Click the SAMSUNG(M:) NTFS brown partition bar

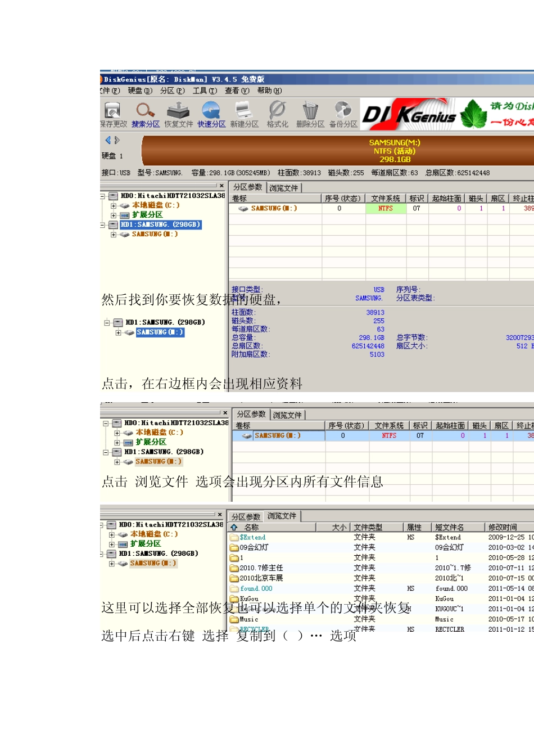(338, 151)
